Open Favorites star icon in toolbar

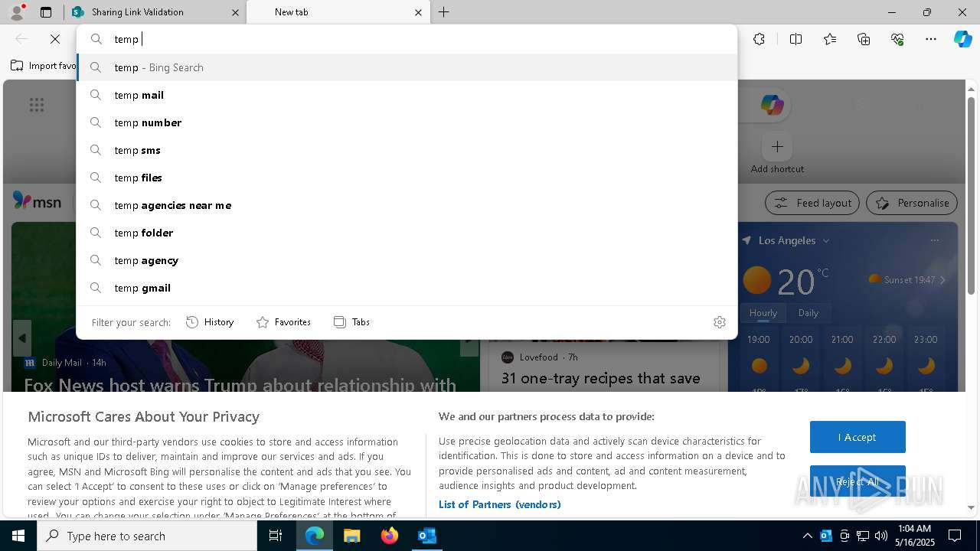pos(830,39)
